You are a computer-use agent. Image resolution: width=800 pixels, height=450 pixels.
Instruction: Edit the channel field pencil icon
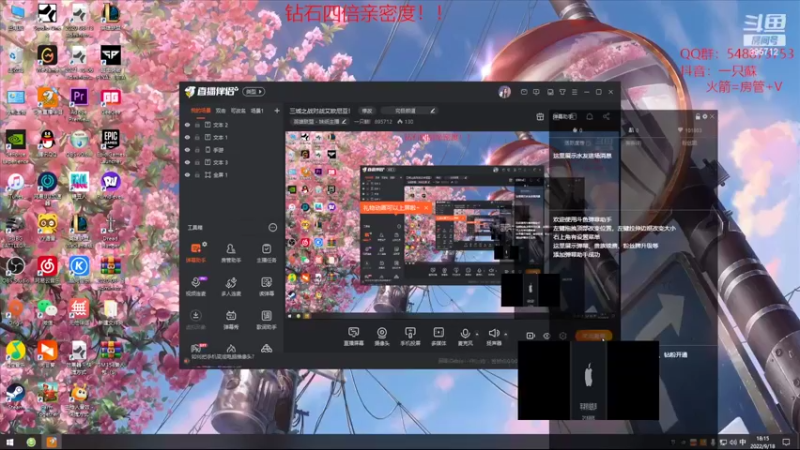click(433, 111)
